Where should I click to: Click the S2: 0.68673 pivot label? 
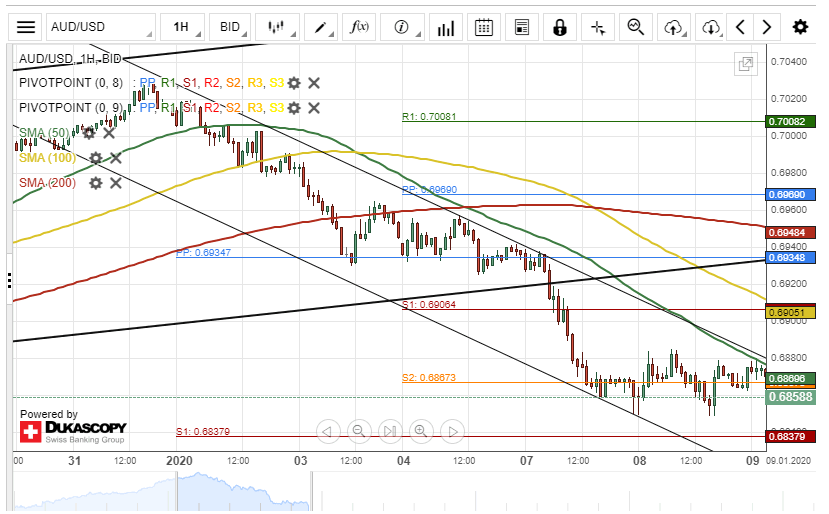tap(429, 378)
